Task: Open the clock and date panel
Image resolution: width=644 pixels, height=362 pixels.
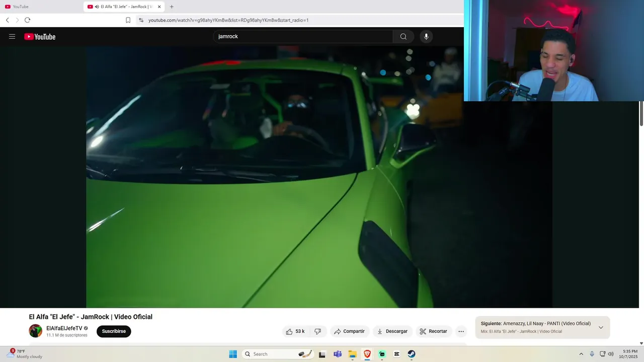Action: [629, 354]
